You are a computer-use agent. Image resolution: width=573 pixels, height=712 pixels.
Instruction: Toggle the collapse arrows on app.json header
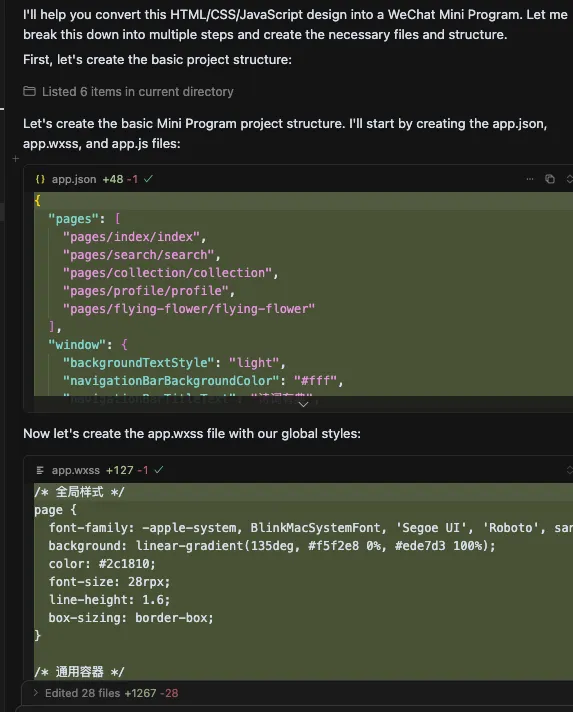tap(569, 179)
